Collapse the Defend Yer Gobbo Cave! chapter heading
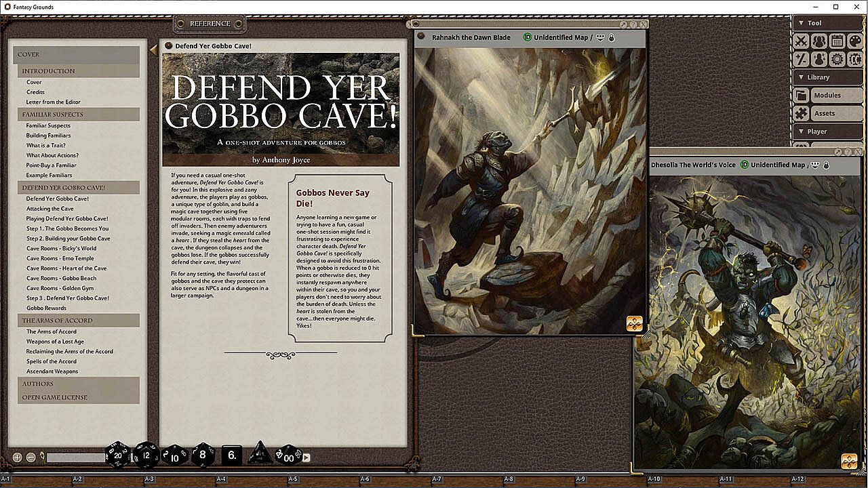The image size is (868, 488). 79,188
